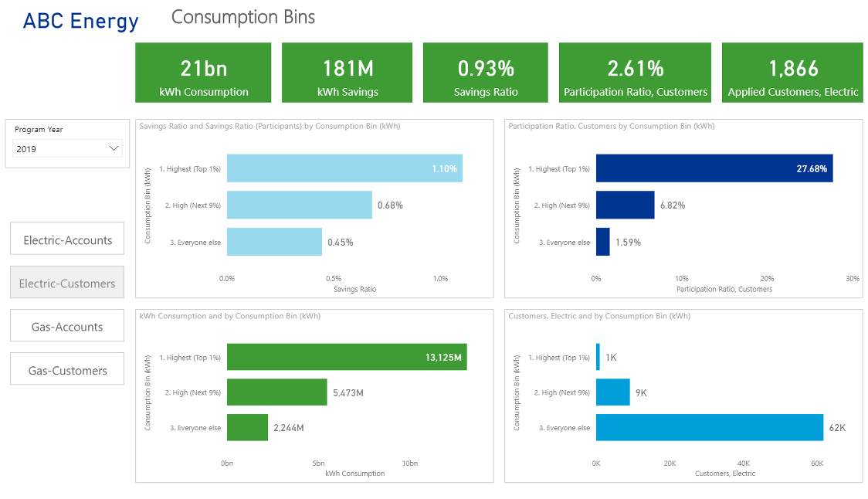Click the 9K High (Next 9%) customers bar
This screenshot has width=868, height=499.
612,392
